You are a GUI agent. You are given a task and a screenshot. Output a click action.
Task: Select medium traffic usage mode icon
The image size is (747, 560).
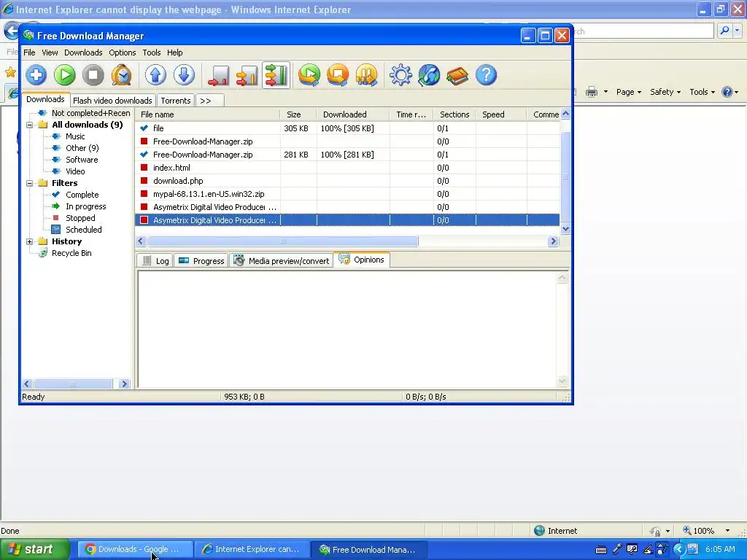247,75
